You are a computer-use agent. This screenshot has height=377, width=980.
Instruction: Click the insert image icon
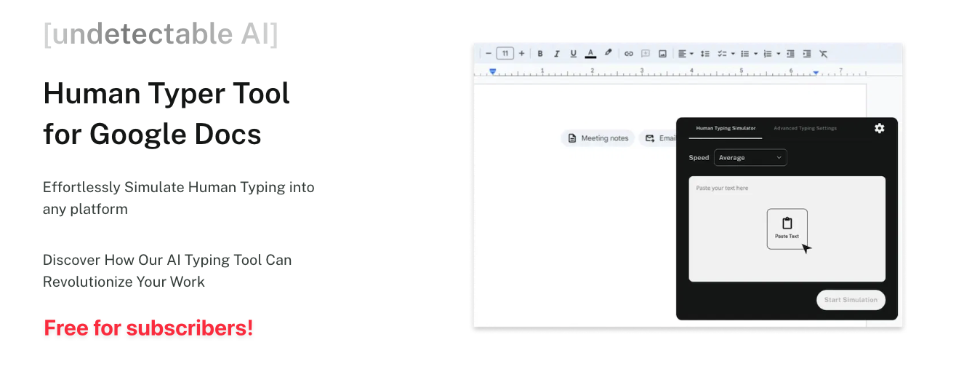point(662,54)
